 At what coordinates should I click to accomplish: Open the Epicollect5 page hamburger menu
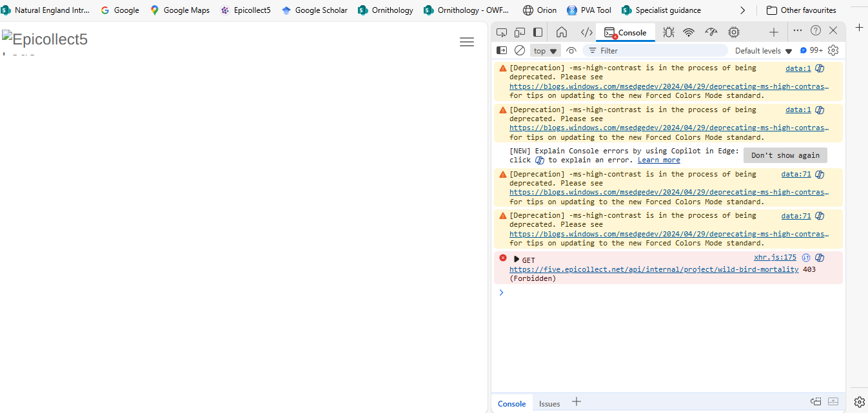[466, 42]
